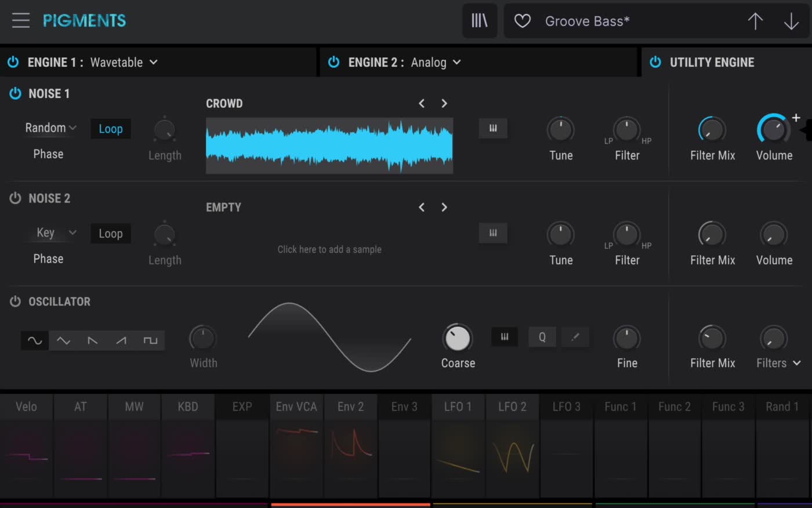Toggle Engine 1 power button
Screen dimensions: 812x508
click(x=13, y=62)
